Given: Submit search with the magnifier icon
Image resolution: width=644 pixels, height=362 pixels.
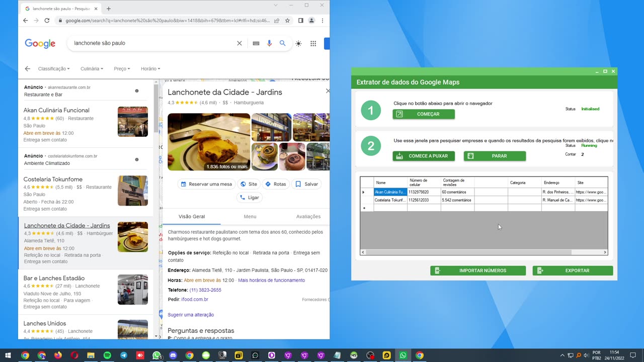Looking at the screenshot, I should point(283,43).
